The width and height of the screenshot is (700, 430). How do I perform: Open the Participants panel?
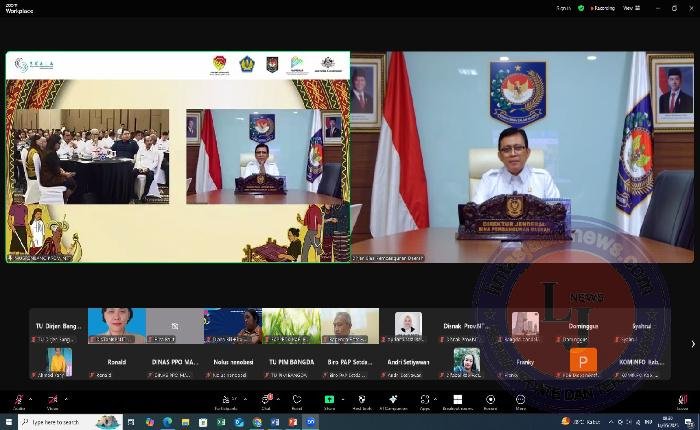coord(231,400)
